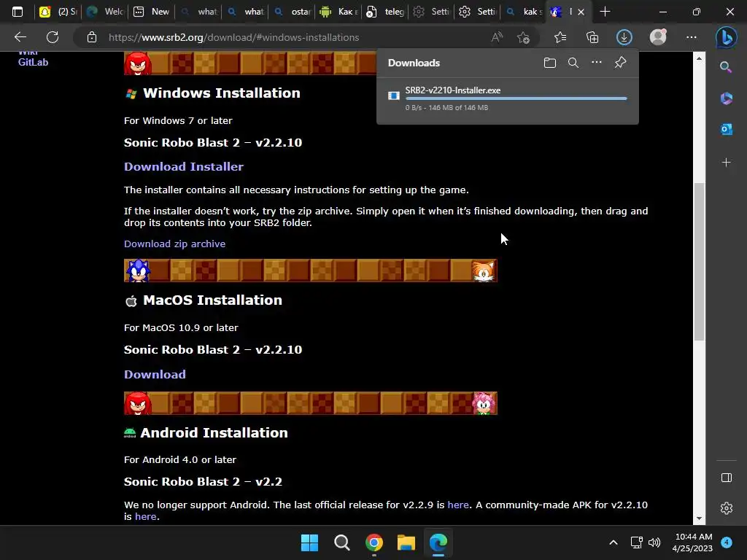Open the browser profile avatar

pyautogui.click(x=658, y=37)
